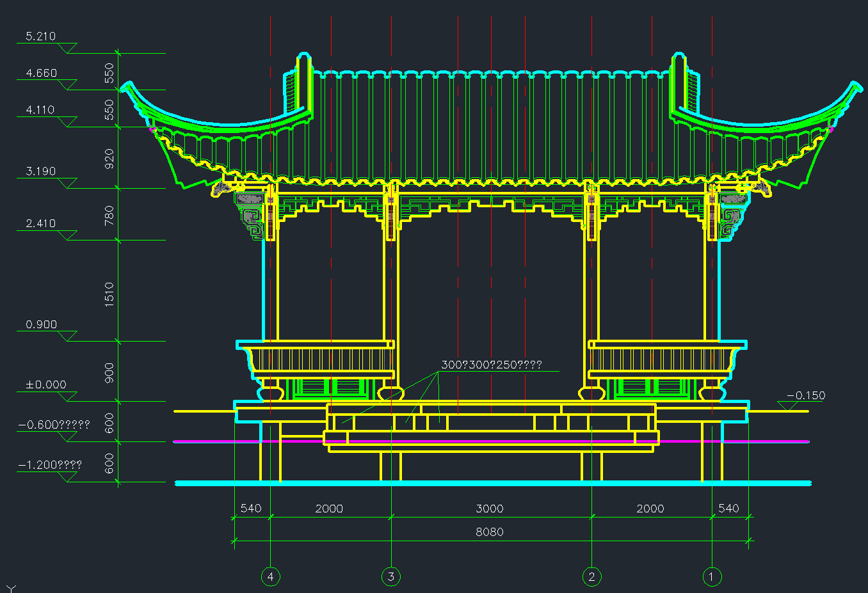Pick the 2.410 elevation label
Image resolution: width=868 pixels, height=593 pixels.
coord(41,223)
